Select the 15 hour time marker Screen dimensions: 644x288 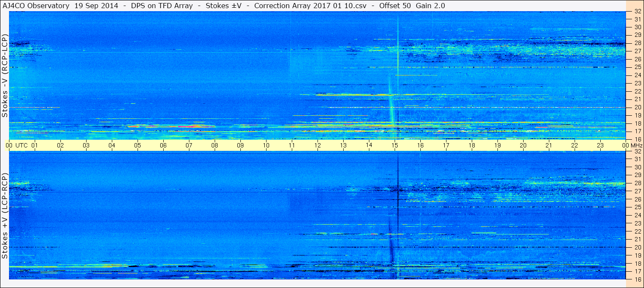pos(395,145)
